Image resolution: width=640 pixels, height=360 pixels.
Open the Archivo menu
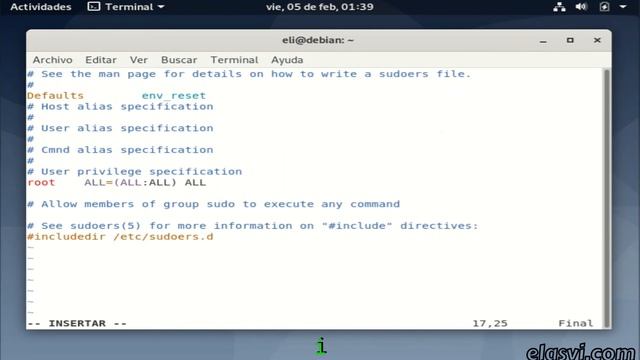click(52, 60)
